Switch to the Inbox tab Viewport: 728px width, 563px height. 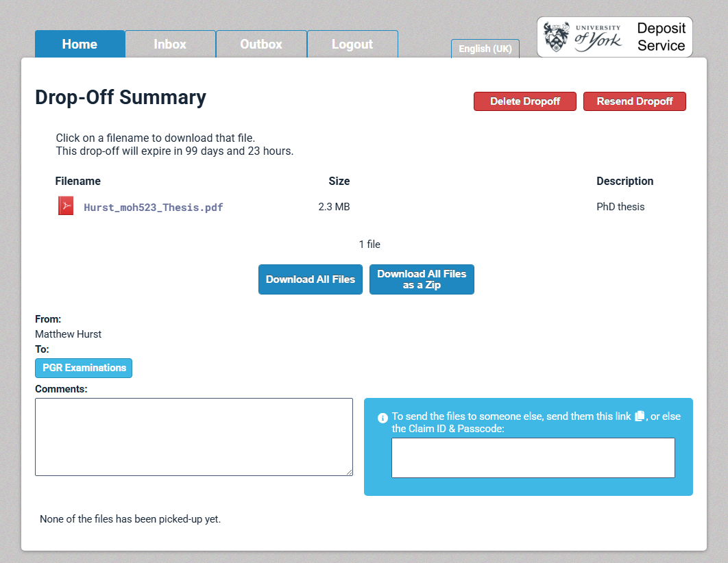[170, 44]
